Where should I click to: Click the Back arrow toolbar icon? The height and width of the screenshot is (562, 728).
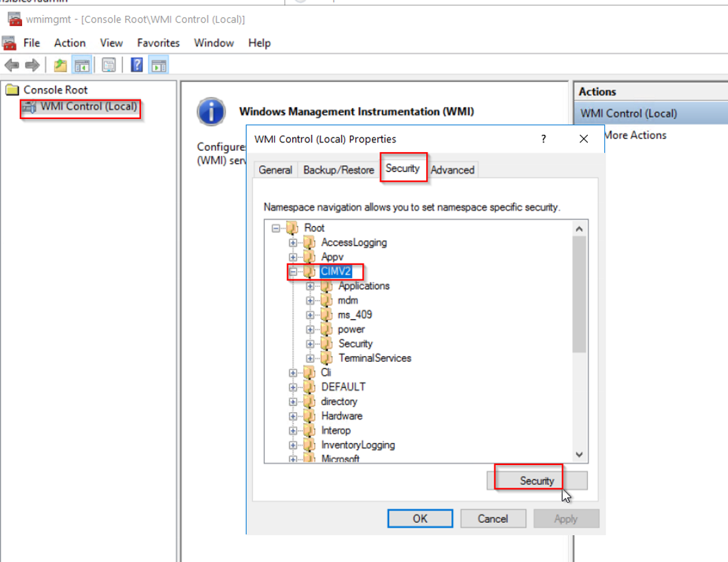(x=12, y=65)
